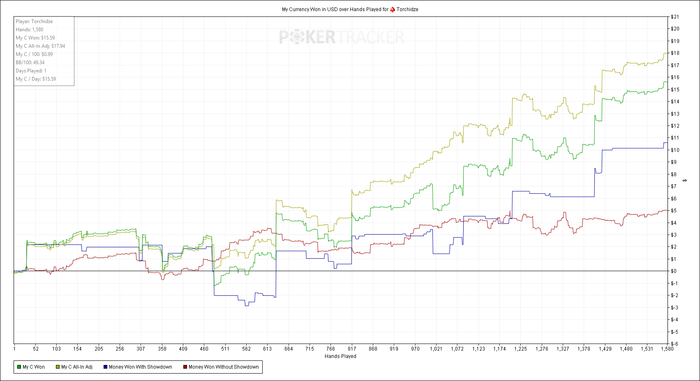This screenshot has height=381, width=700.
Task: Click 'My C / Day: $15.59' stat line
Action: [x=36, y=79]
